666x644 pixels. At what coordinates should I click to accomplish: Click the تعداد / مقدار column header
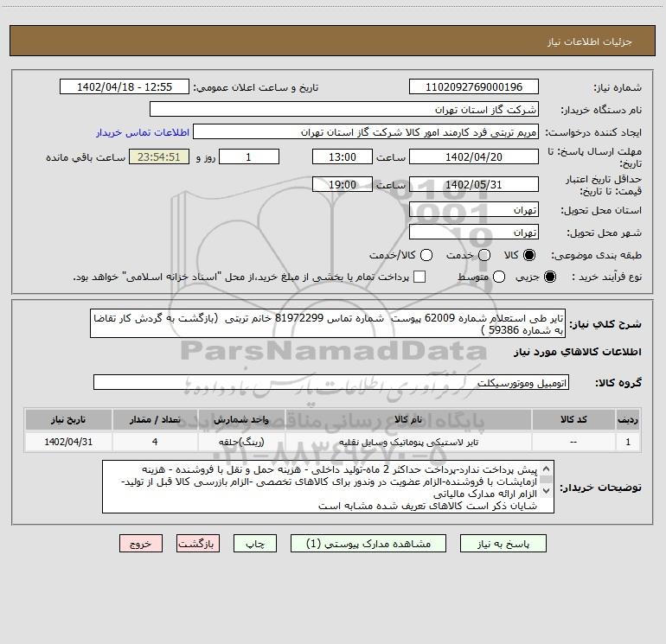tap(155, 419)
